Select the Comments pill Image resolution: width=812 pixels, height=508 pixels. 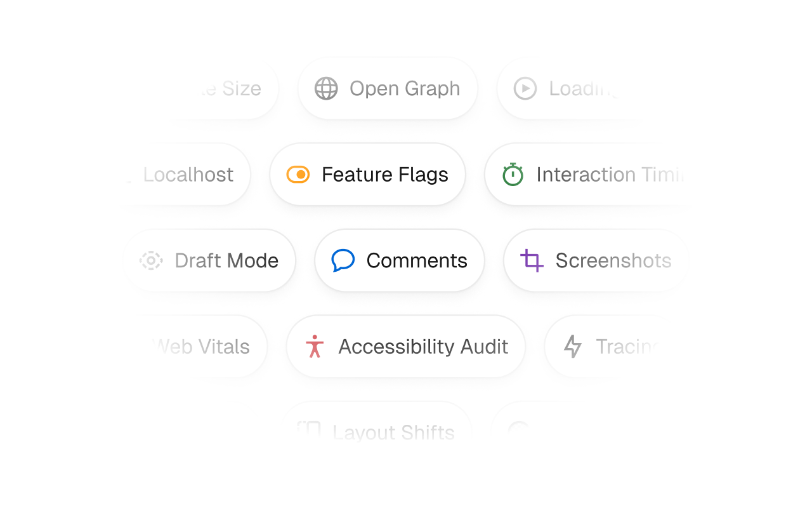coord(400,260)
